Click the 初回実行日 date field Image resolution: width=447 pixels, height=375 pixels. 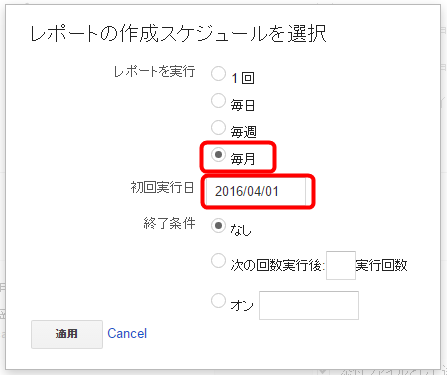point(256,191)
